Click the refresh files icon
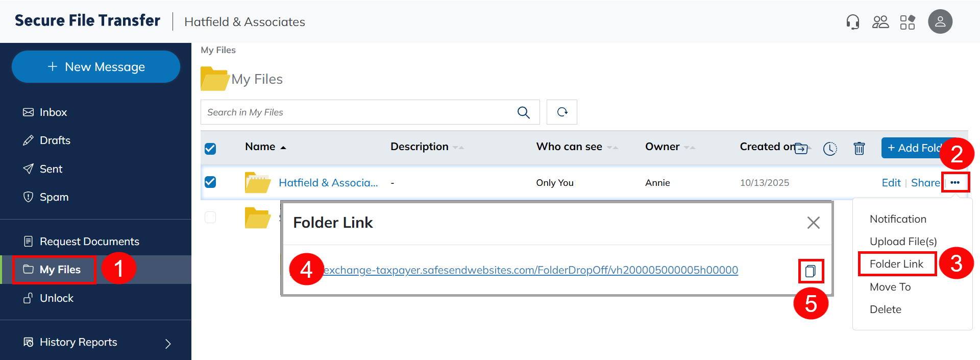The height and width of the screenshot is (360, 980). point(562,112)
